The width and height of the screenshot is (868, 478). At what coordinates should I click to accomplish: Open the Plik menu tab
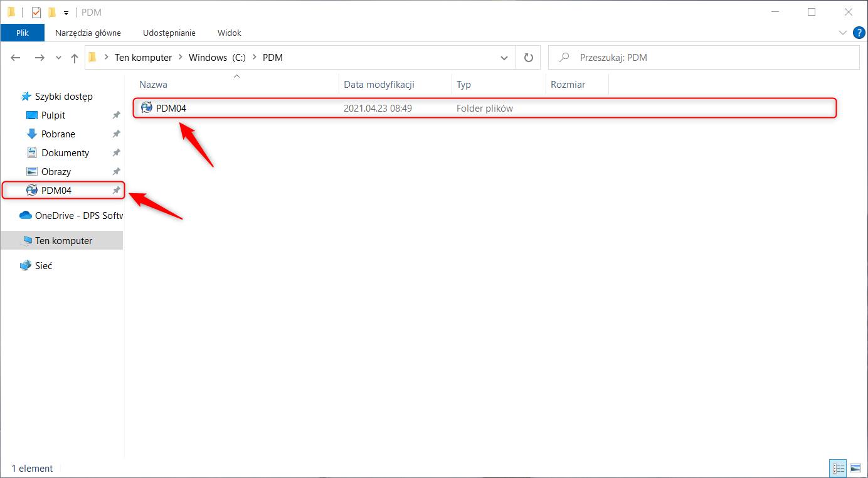pyautogui.click(x=23, y=33)
